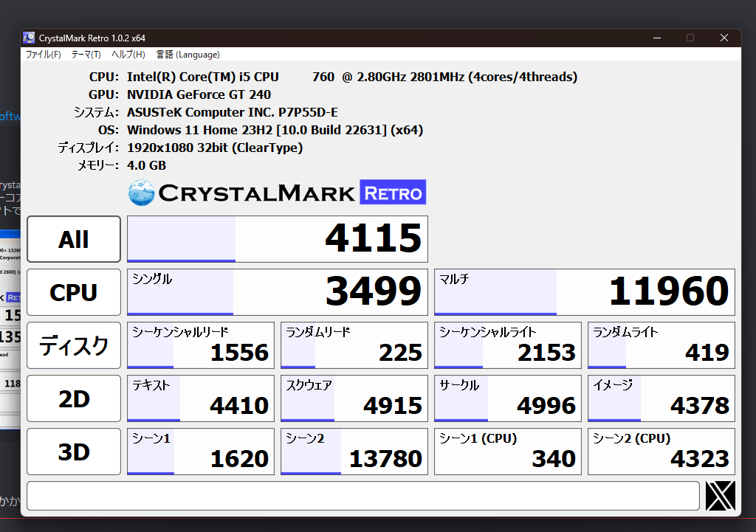
Task: Select the ランダムライト 419 result
Action: click(661, 345)
